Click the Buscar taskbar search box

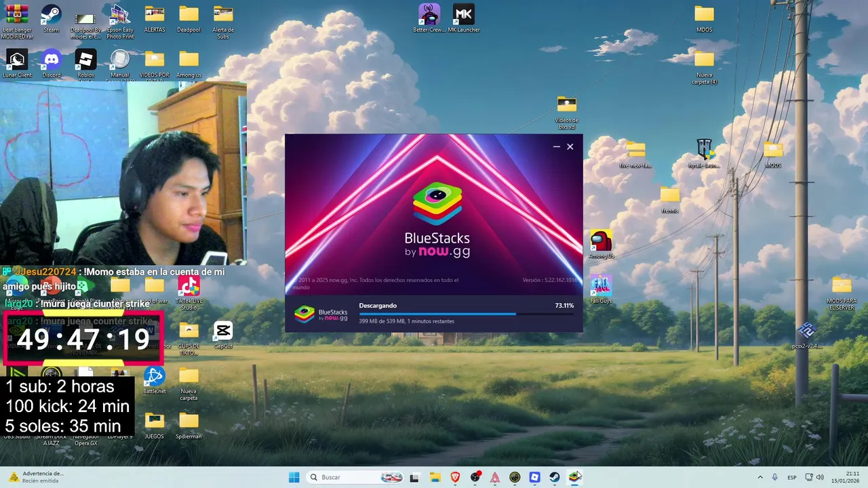coord(355,477)
